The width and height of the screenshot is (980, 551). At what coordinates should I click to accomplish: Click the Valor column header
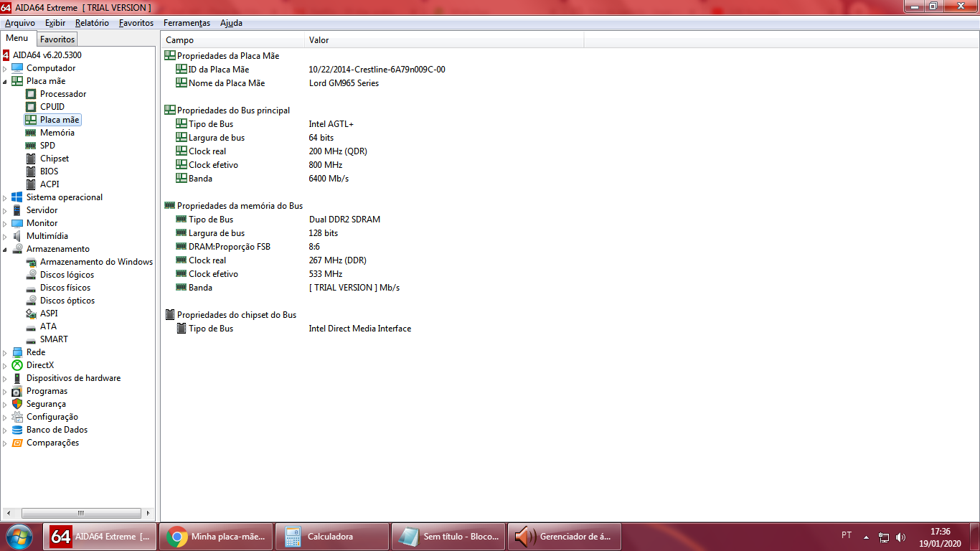[x=445, y=40]
